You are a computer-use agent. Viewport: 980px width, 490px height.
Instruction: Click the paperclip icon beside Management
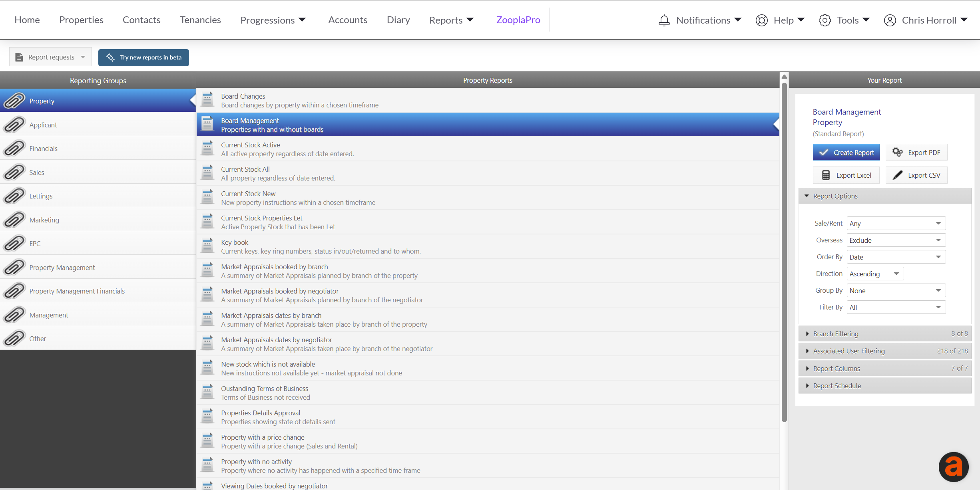[14, 315]
